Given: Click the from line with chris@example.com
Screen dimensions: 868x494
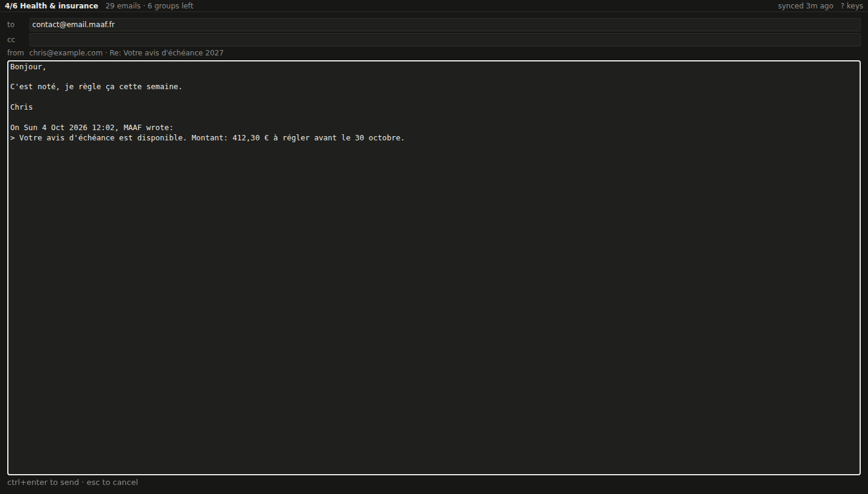Looking at the screenshot, I should (127, 53).
